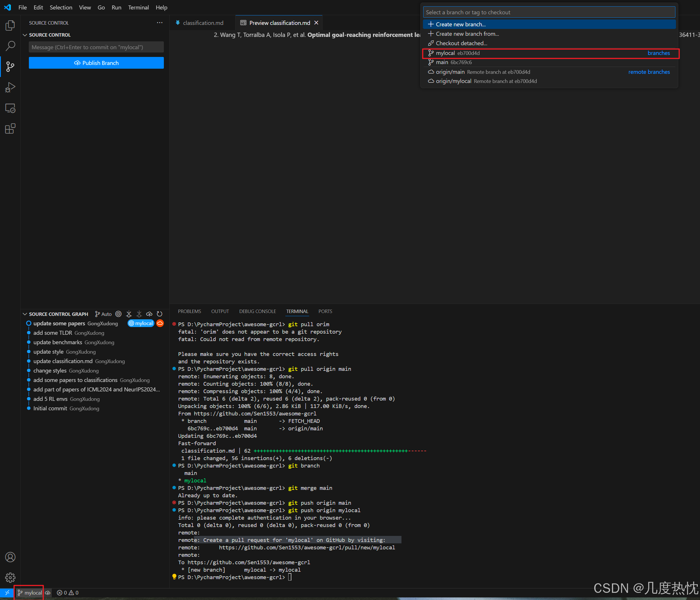Open the More Actions menu in Source Control
Screen dimensions: 700x600
pos(160,22)
